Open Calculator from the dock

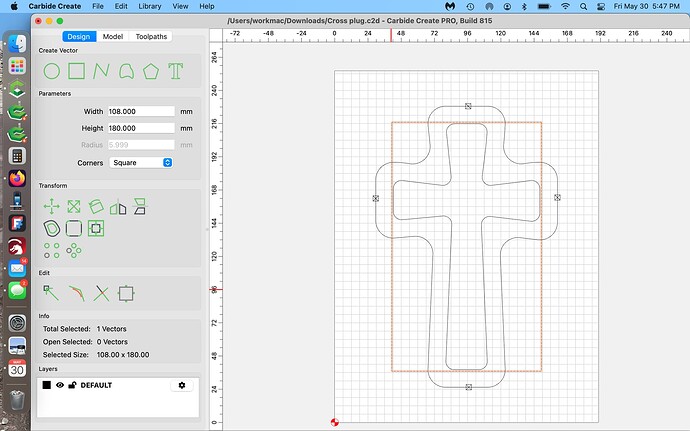(x=17, y=156)
